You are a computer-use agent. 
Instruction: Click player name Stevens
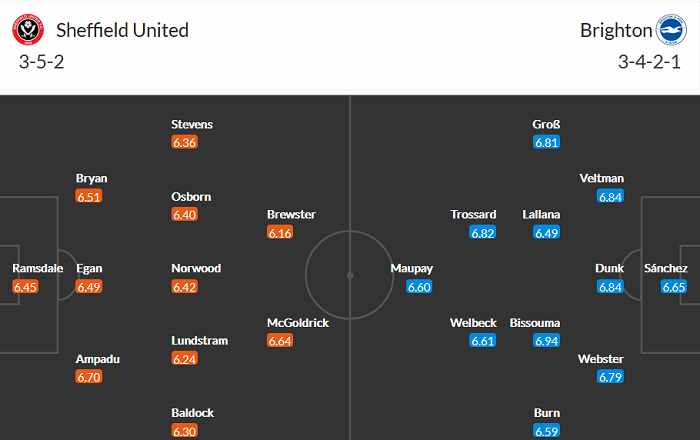pos(192,125)
